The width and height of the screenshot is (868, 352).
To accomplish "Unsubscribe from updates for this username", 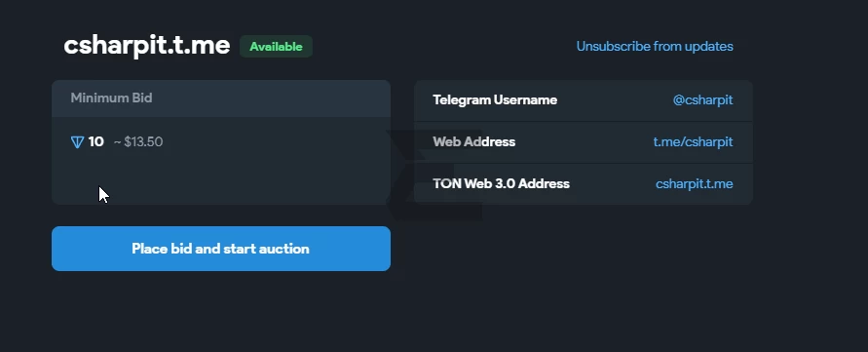I will point(655,47).
